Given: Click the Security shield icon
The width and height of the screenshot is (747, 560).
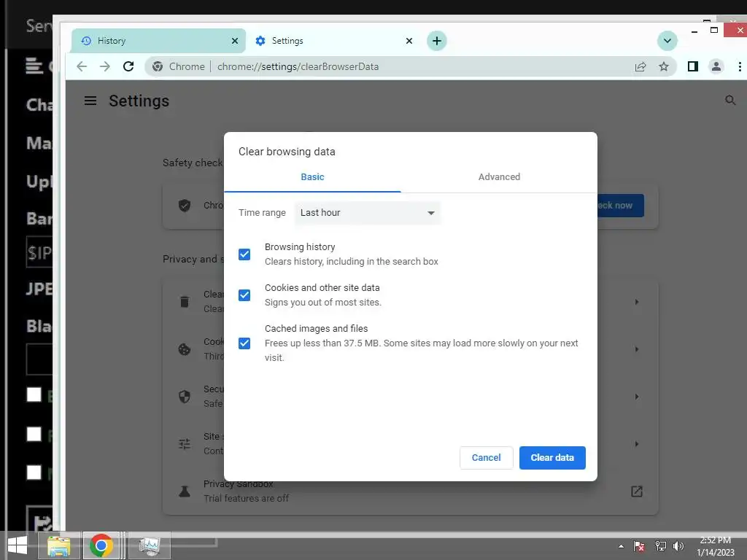Looking at the screenshot, I should (x=185, y=397).
